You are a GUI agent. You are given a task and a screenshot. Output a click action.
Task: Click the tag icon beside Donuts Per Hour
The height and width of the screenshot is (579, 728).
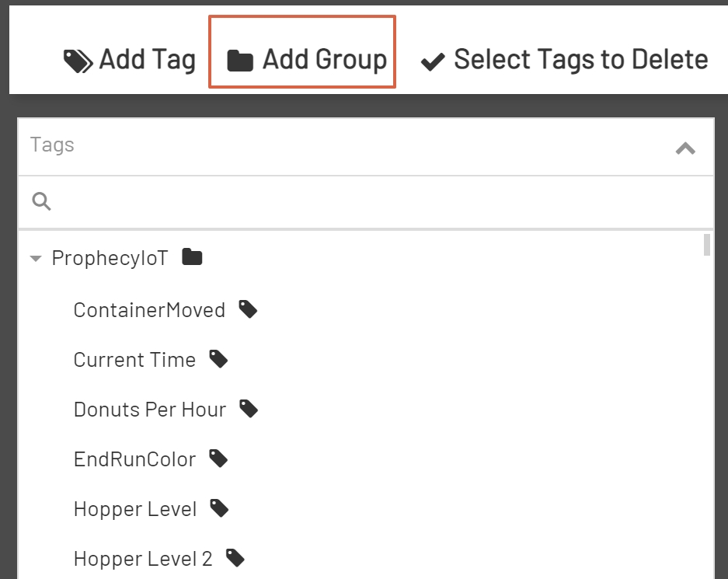pos(249,408)
